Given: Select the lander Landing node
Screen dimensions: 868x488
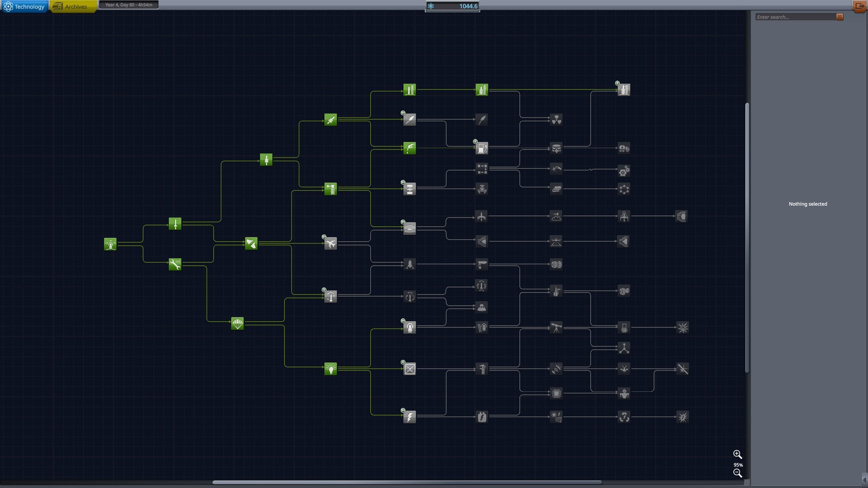Looking at the screenshot, I should [410, 264].
